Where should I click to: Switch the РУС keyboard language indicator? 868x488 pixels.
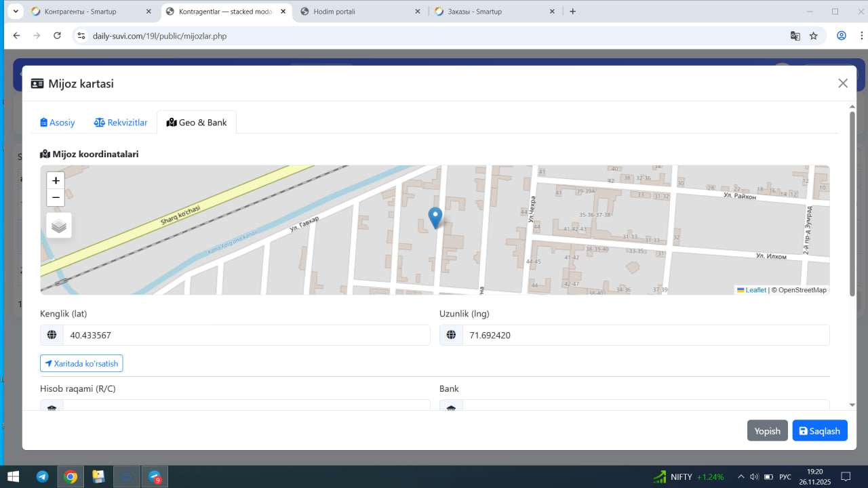(785, 476)
